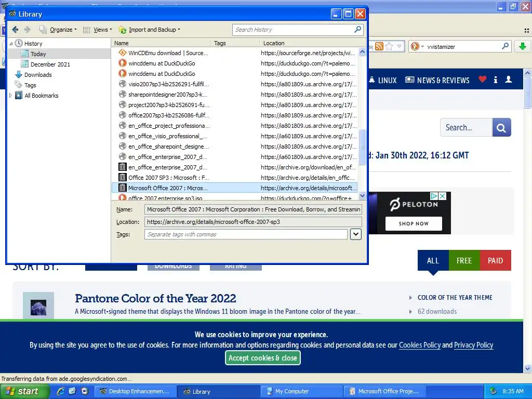
Task: Click the website search magnifier button
Action: coord(501,128)
